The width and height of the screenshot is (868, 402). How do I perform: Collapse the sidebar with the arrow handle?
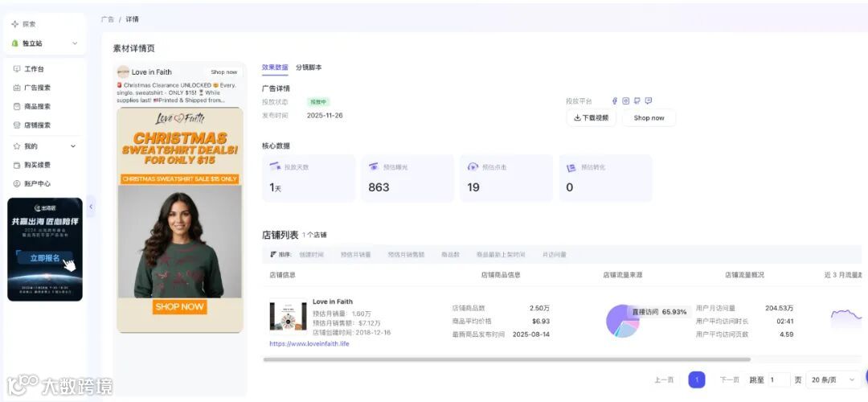(91, 207)
